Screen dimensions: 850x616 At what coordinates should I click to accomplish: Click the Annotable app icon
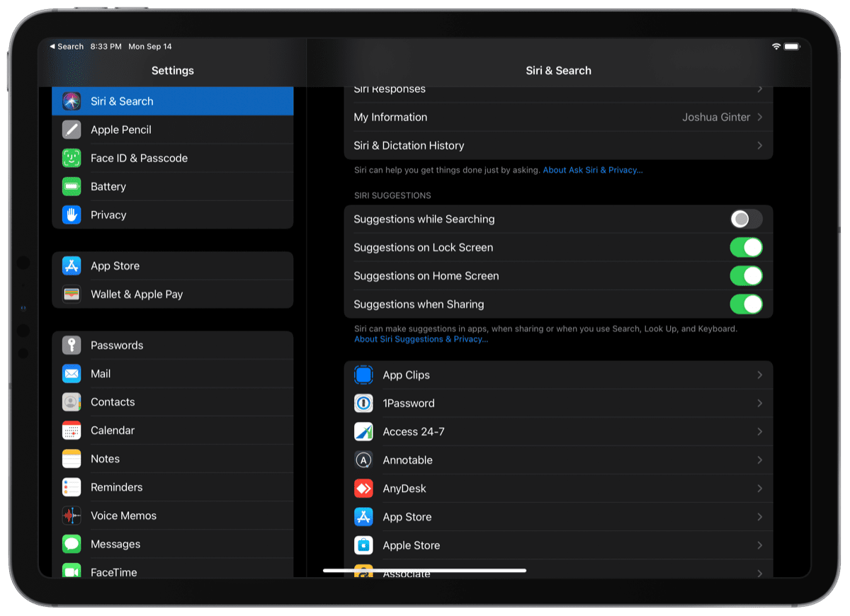pyautogui.click(x=363, y=460)
